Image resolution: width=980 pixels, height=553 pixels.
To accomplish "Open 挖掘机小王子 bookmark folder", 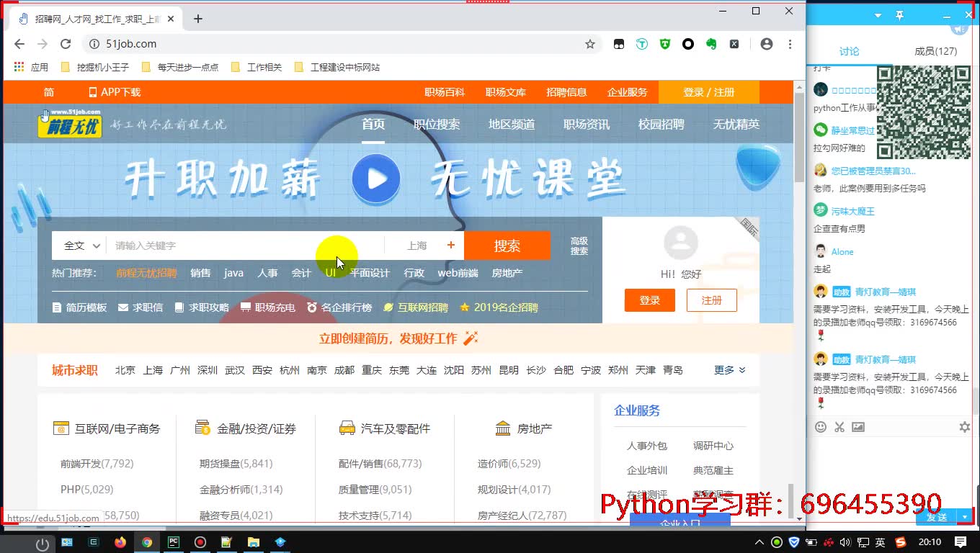I will coord(95,67).
